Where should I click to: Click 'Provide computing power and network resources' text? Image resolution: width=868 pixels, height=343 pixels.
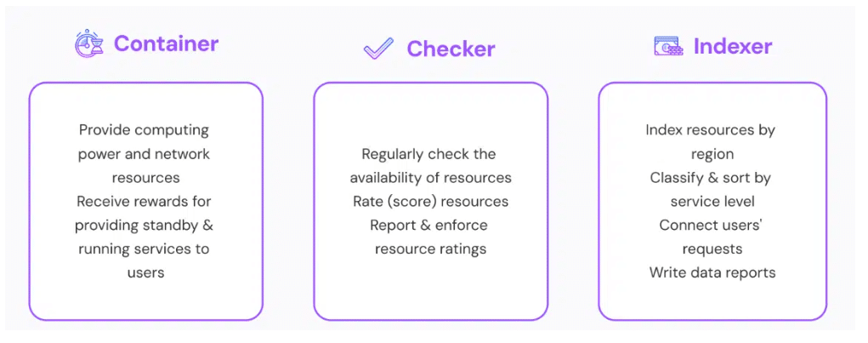tap(145, 153)
